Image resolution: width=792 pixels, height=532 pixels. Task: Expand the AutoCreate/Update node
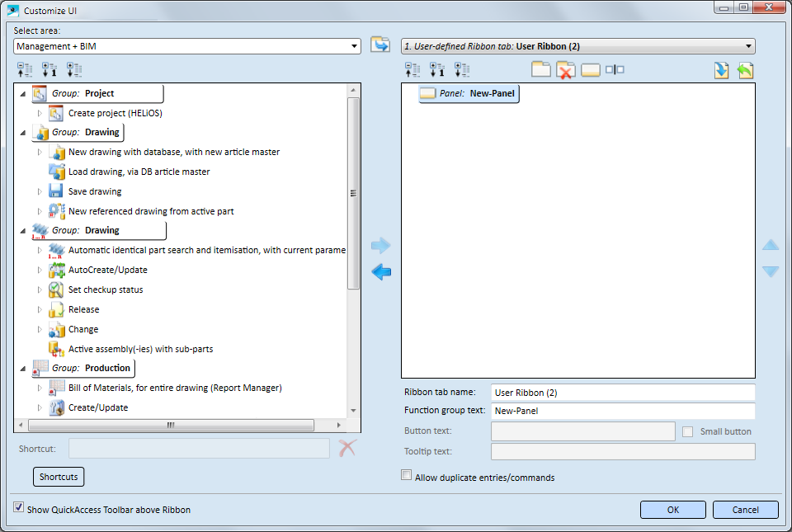40,270
